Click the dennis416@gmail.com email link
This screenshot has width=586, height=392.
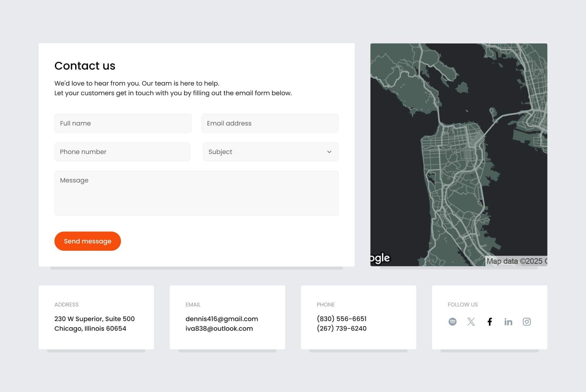coord(222,319)
